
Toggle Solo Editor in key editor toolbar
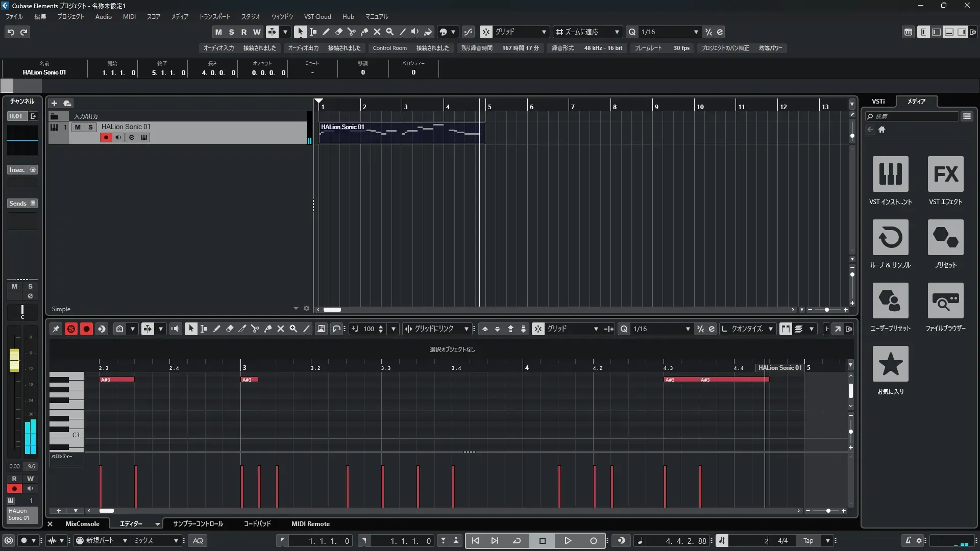71,329
